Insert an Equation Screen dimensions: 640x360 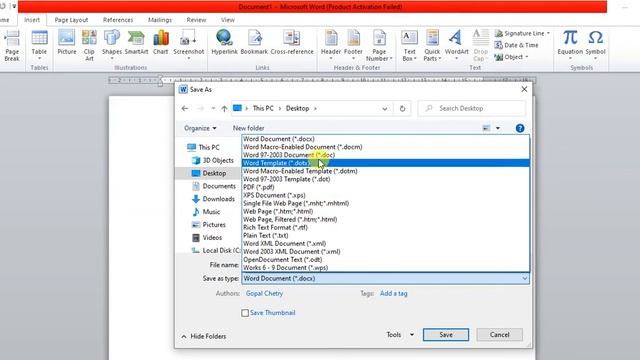point(570,45)
